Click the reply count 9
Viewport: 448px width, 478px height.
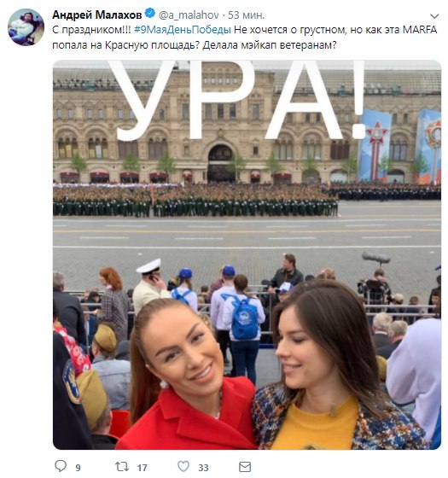click(78, 468)
